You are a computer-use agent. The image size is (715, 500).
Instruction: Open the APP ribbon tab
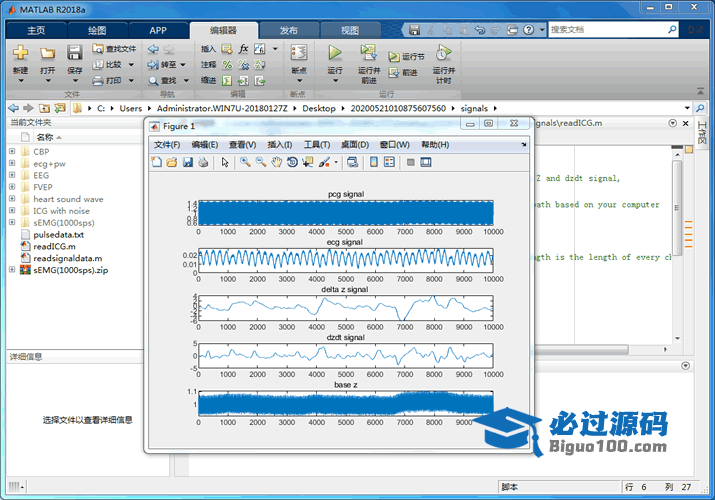158,31
